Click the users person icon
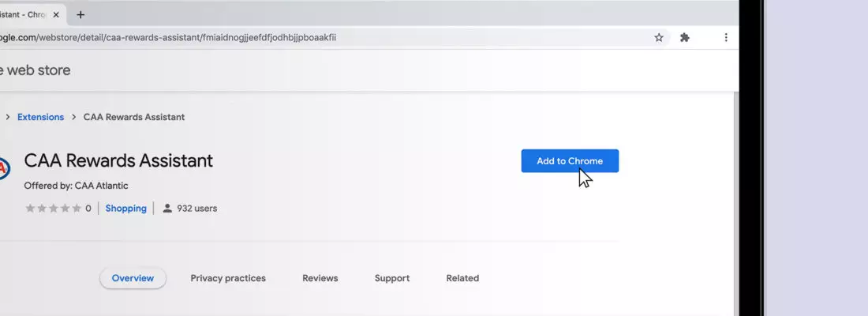The width and height of the screenshot is (868, 316). (x=167, y=209)
